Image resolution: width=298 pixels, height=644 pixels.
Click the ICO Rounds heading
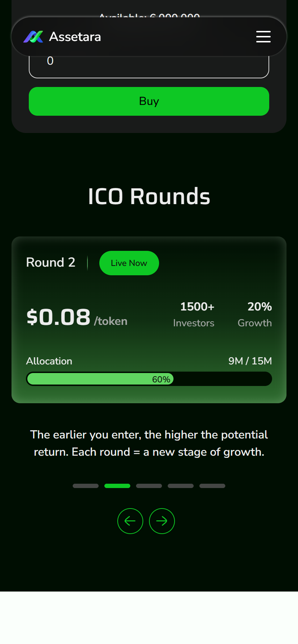[x=149, y=196]
